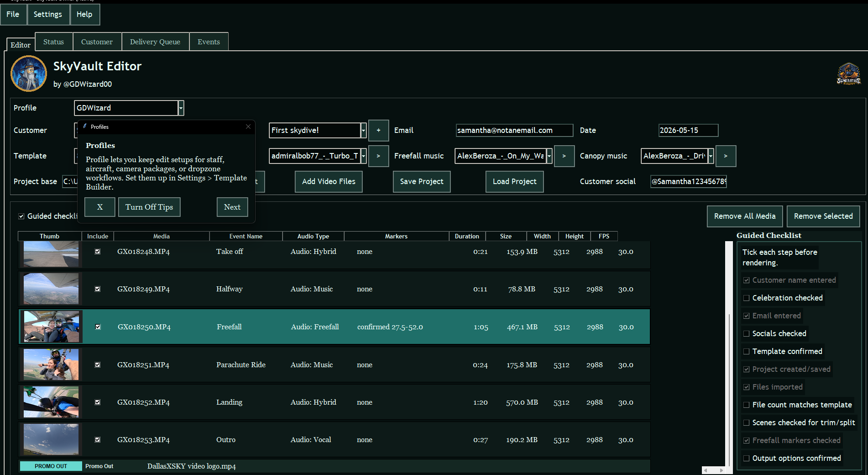The height and width of the screenshot is (475, 868).
Task: Select the Landing clip thumbnail
Action: [51, 402]
